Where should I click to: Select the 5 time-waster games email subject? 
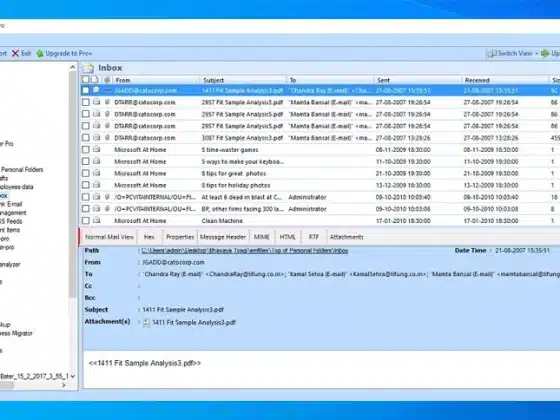pyautogui.click(x=230, y=150)
